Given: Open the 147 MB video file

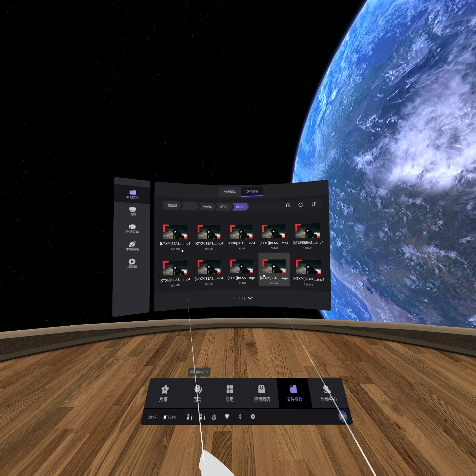Looking at the screenshot, I should tap(241, 237).
